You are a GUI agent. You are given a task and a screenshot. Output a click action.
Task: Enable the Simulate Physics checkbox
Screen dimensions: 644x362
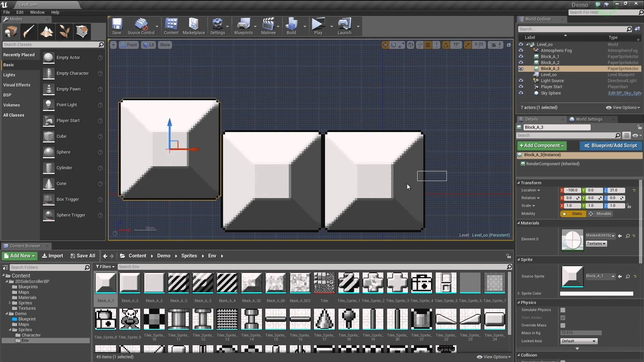(x=563, y=310)
